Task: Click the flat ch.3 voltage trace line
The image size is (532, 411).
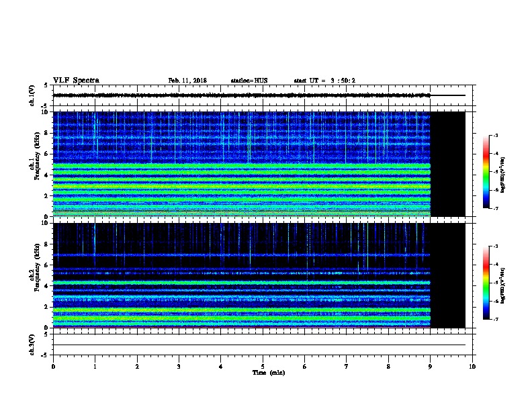Action: [x=259, y=345]
